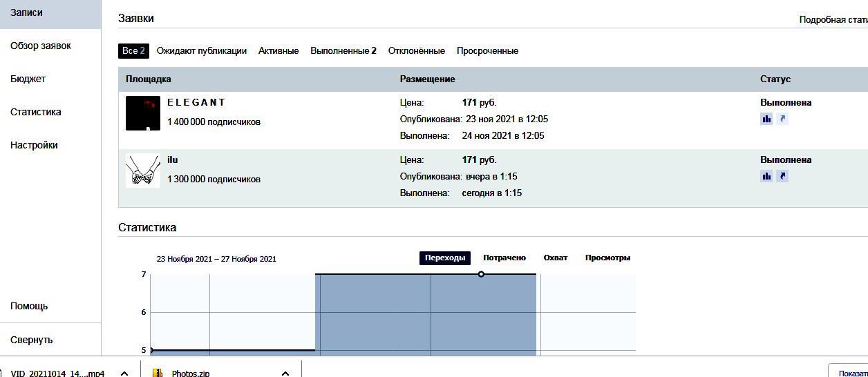The height and width of the screenshot is (377, 868).
Task: Open Обзор заявок in the sidebar
Action: click(x=41, y=46)
